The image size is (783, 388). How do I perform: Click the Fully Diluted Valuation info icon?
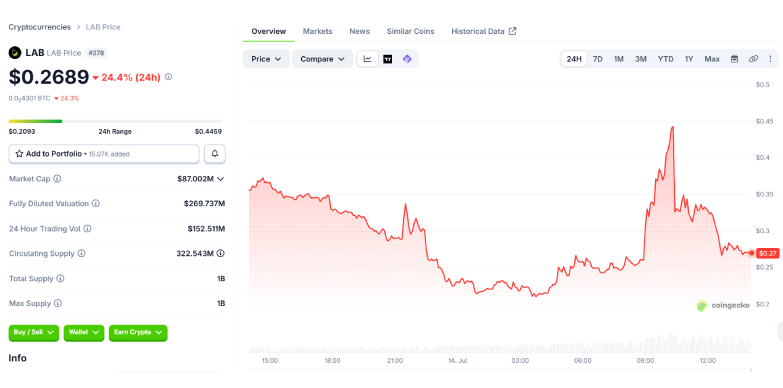point(95,204)
